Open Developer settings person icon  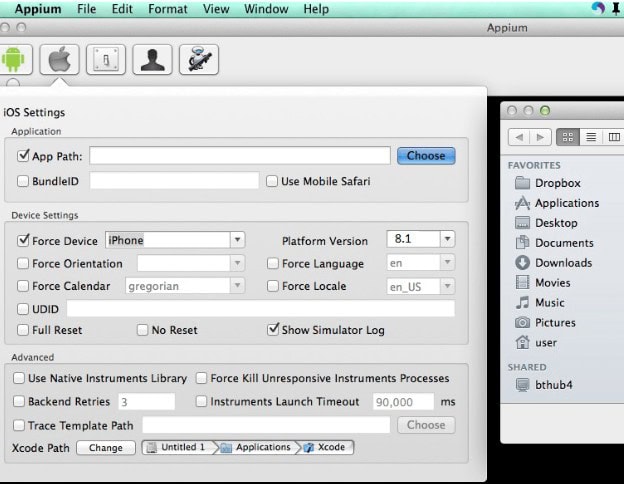click(152, 60)
